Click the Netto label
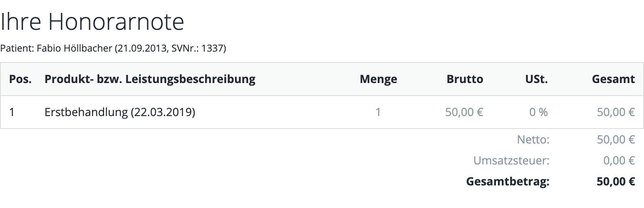Viewport: 644px width, 208px height. (533, 140)
